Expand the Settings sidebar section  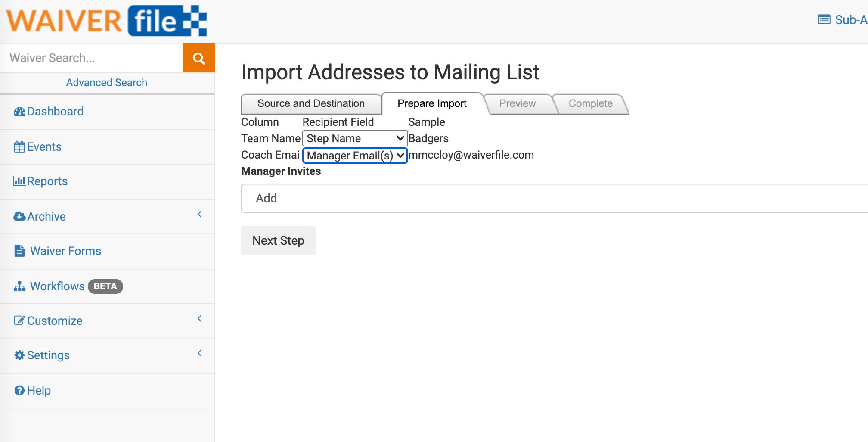tap(199, 353)
